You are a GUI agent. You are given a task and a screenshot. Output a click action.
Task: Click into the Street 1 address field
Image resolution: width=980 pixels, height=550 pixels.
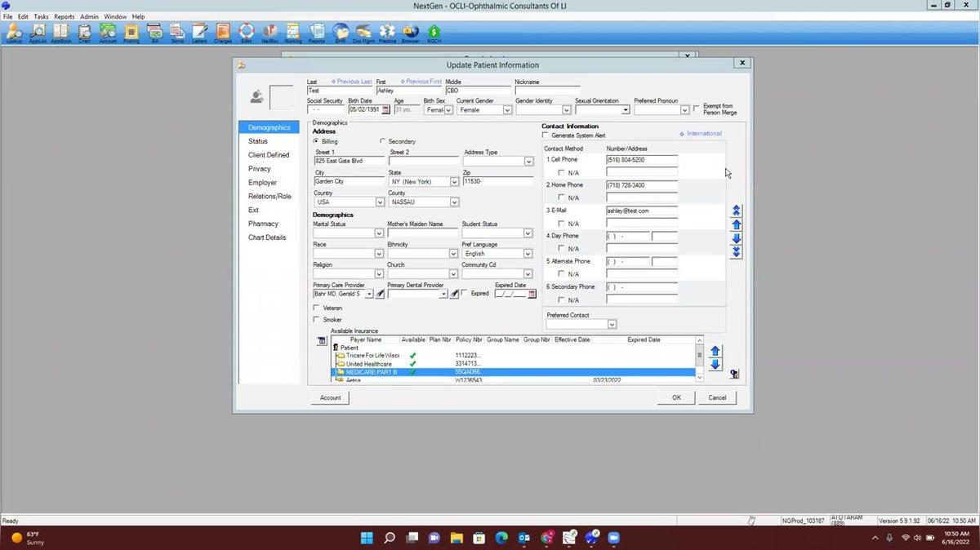[x=349, y=161]
